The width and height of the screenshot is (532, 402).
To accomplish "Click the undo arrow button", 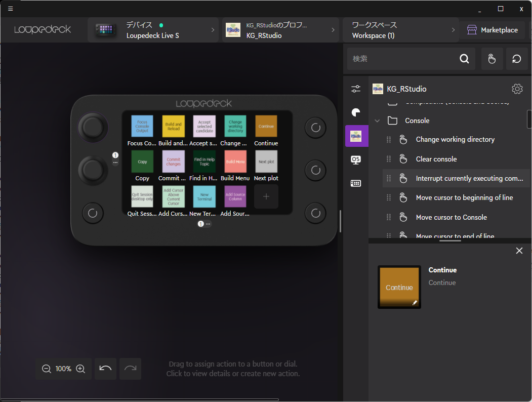I will click(x=105, y=369).
